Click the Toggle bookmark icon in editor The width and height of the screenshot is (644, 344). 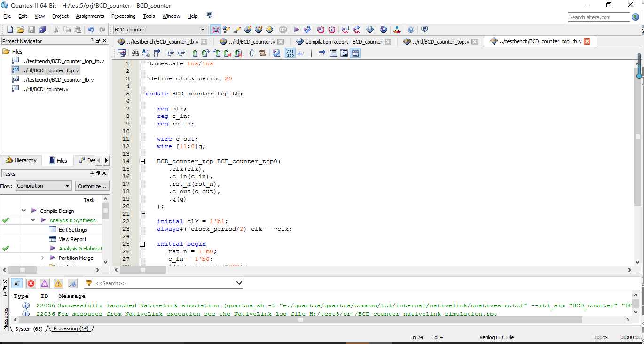pos(195,53)
